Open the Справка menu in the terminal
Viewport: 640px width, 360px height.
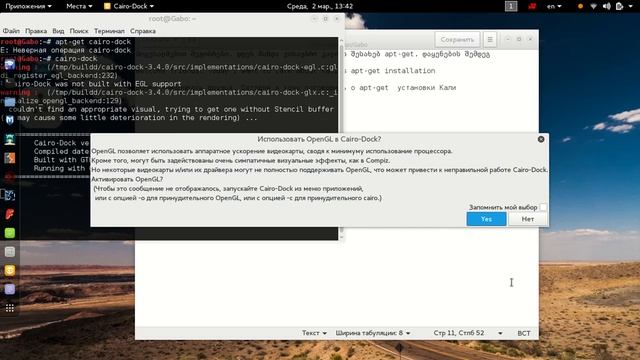coord(143,31)
